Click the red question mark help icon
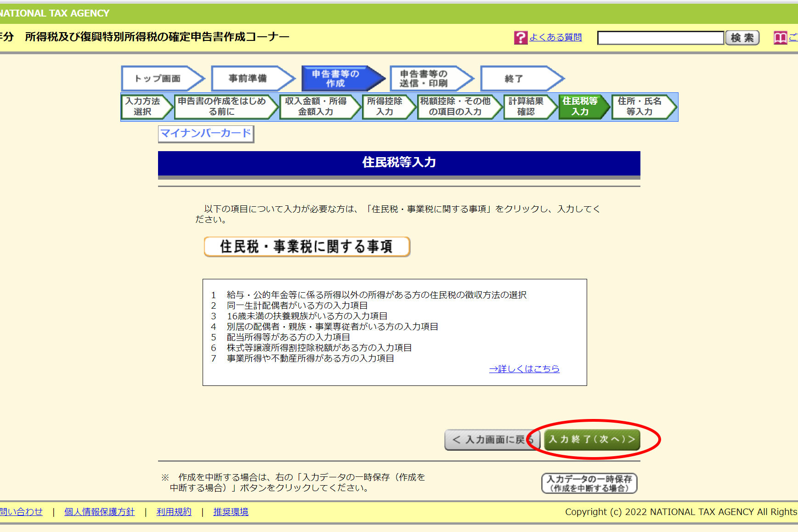This screenshot has width=798, height=532. (x=521, y=38)
